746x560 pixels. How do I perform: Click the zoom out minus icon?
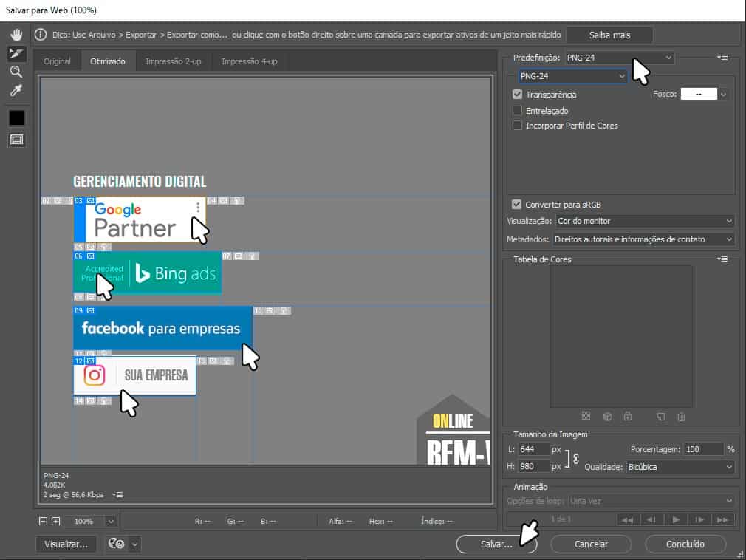[43, 522]
